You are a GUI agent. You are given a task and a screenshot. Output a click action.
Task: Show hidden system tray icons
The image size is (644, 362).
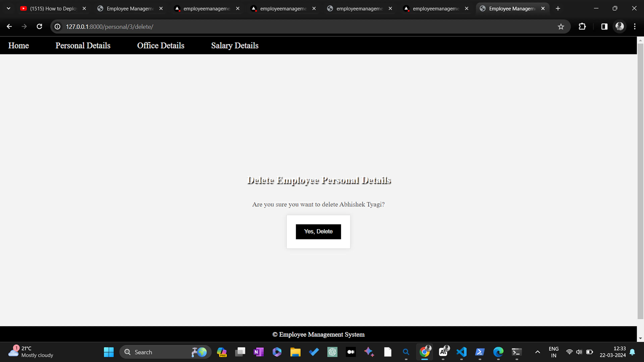click(538, 352)
